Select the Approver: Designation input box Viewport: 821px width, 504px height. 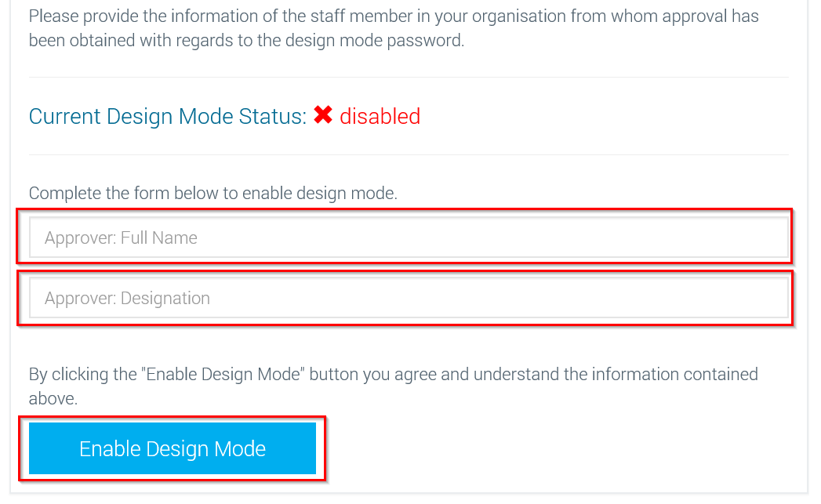409,298
